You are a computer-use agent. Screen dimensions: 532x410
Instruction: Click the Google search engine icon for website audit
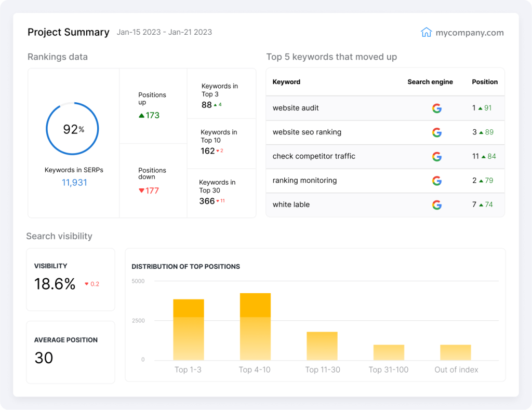point(437,108)
